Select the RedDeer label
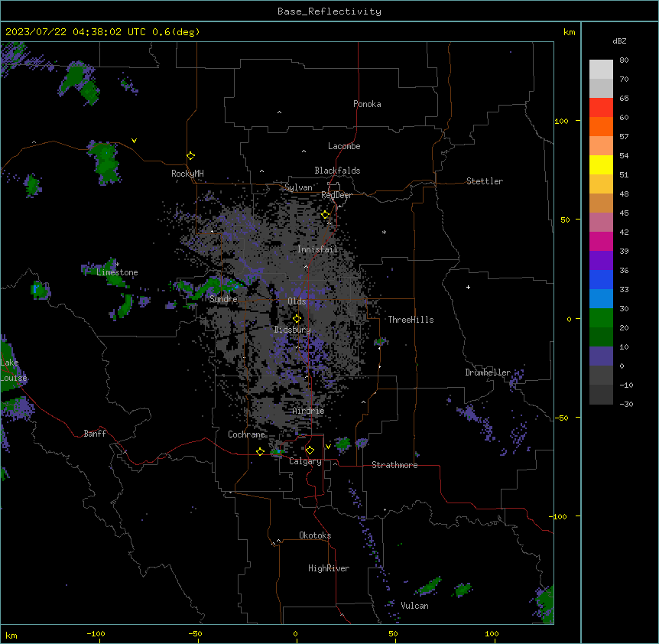 336,195
